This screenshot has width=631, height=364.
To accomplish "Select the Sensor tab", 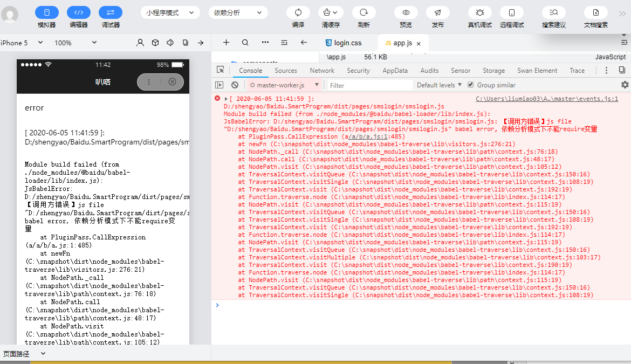I will pyautogui.click(x=461, y=71).
